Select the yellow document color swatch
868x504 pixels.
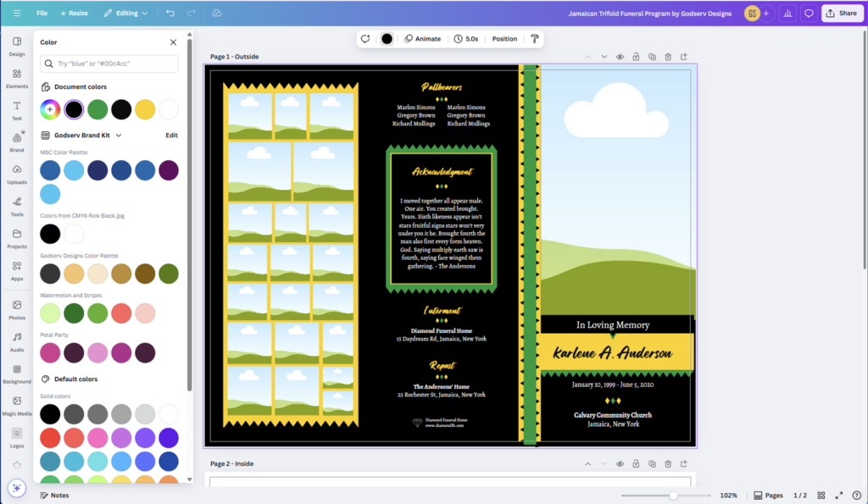coord(145,109)
